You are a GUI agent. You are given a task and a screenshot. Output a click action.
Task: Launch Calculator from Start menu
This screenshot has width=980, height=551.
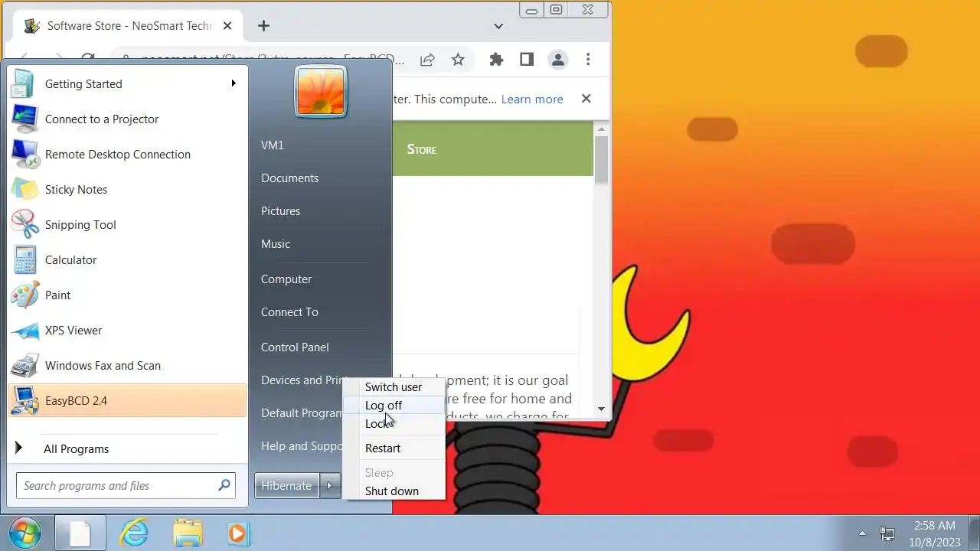point(127,259)
